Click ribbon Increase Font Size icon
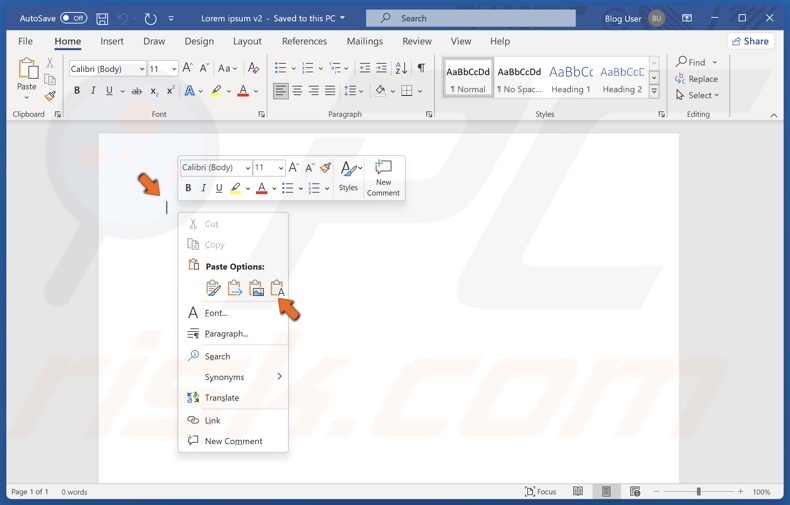The image size is (790, 505). click(187, 68)
